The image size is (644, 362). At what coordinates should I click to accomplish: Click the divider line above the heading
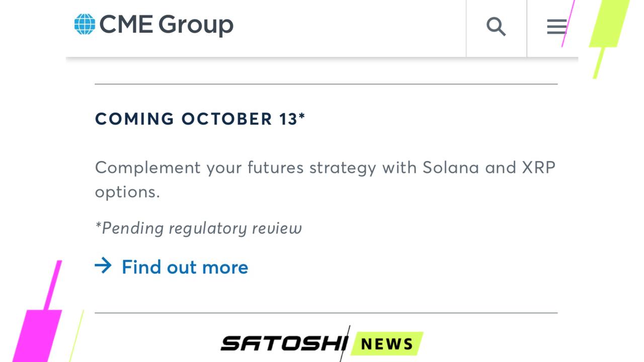coord(326,84)
